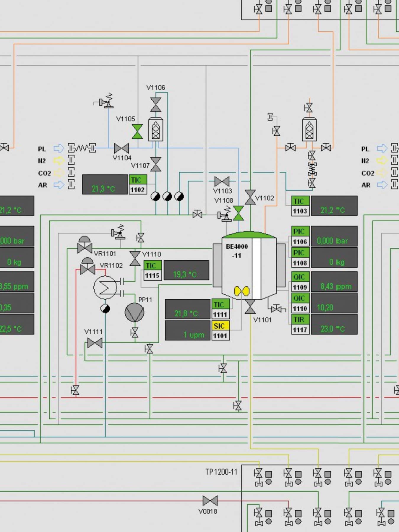This screenshot has height=532, width=399.
Task: Click the 0,000 bar value next to PIC 1106
Action: [334, 236]
